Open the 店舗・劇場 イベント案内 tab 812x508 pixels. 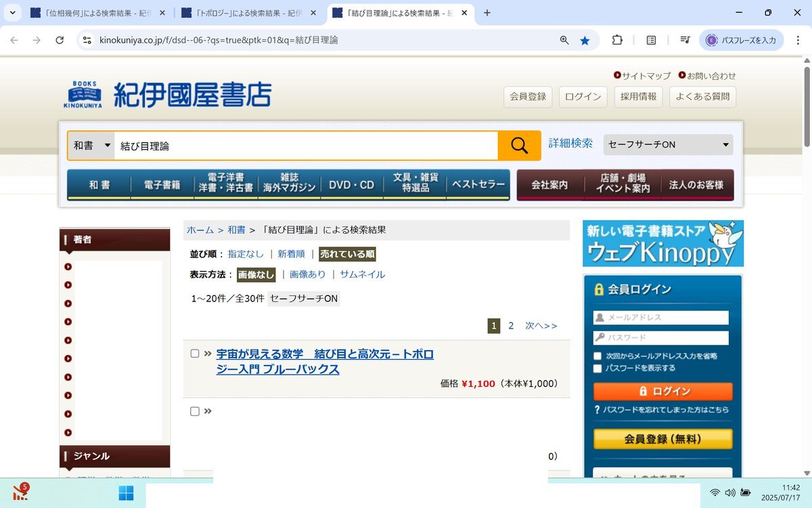click(x=623, y=185)
